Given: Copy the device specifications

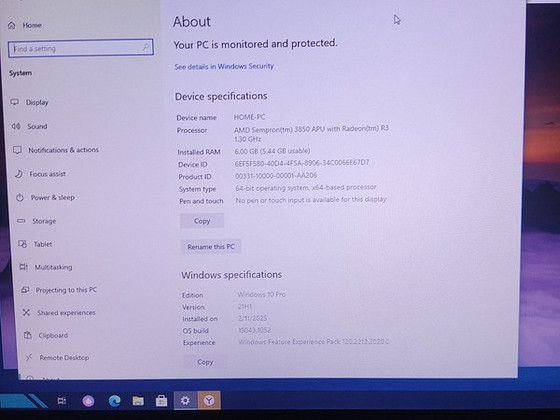Looking at the screenshot, I should coord(202,221).
